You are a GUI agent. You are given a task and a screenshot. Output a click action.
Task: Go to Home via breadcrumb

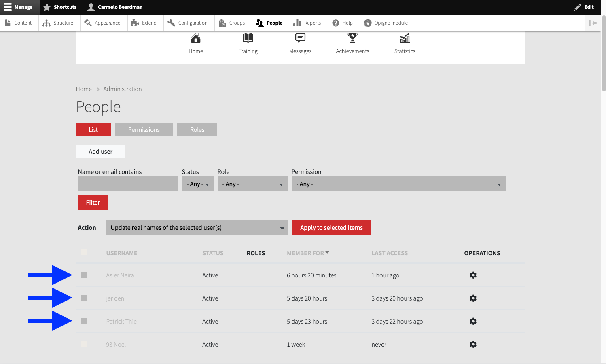click(84, 89)
